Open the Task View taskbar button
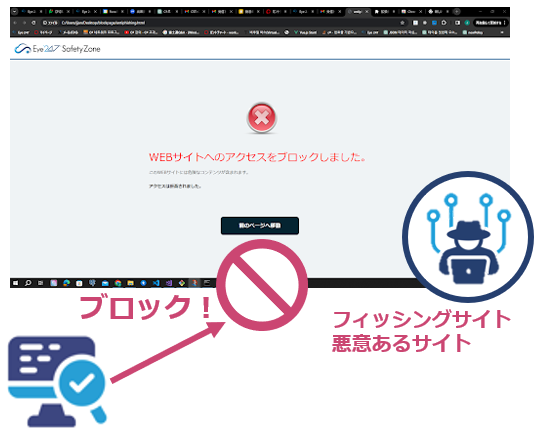This screenshot has height=438, width=541. tap(41, 283)
